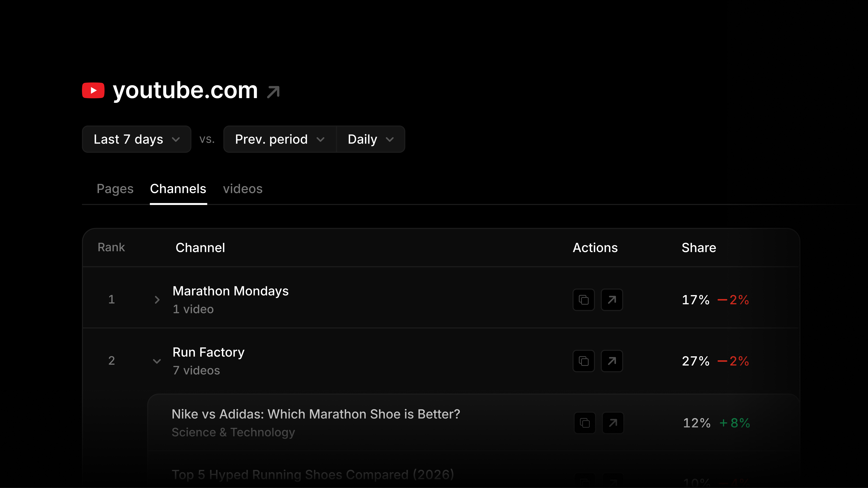Click rank number 1
Screen dimensions: 868x488
tap(111, 299)
